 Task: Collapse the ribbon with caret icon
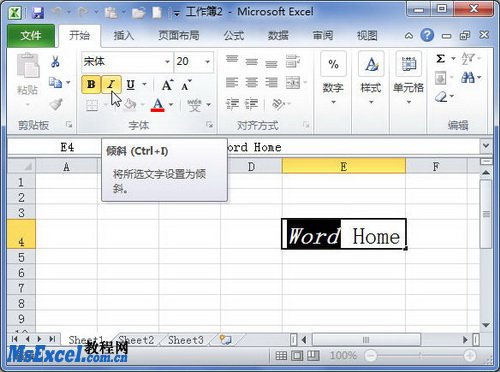coord(409,36)
